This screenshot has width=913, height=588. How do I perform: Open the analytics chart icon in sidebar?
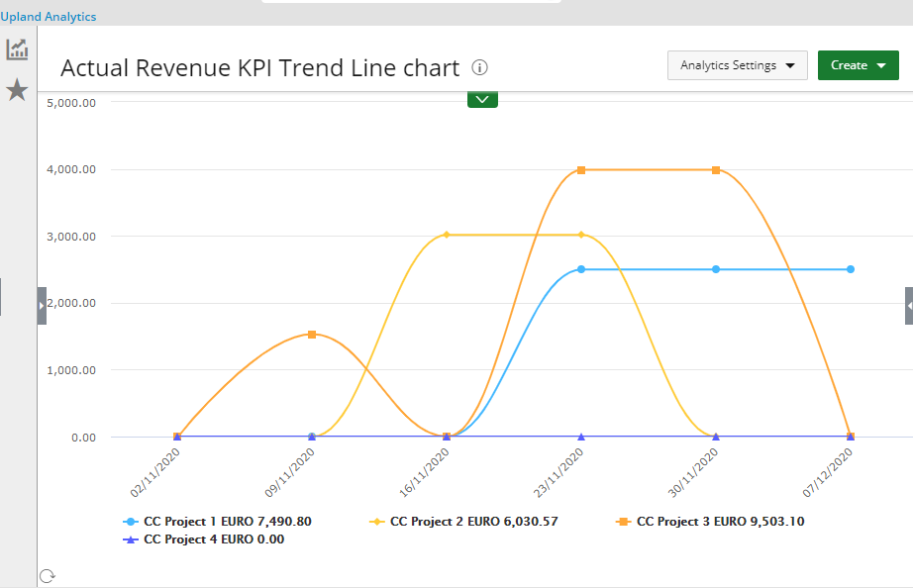coord(18,49)
